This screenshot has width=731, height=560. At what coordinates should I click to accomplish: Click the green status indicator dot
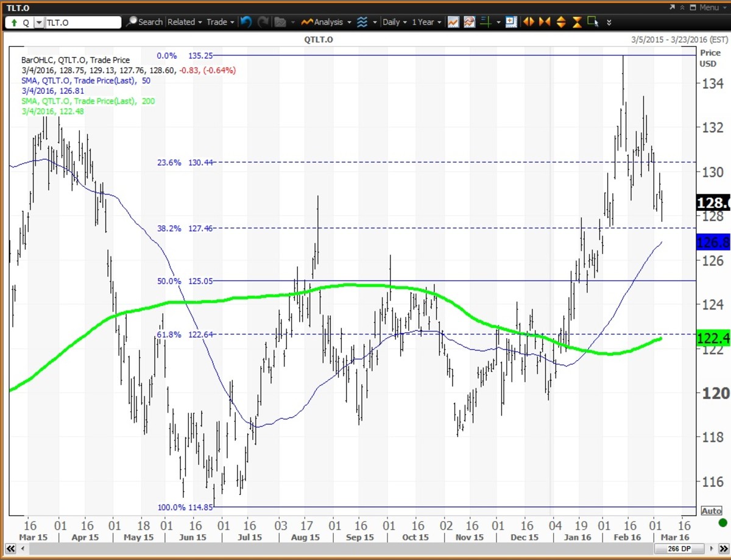(x=722, y=523)
